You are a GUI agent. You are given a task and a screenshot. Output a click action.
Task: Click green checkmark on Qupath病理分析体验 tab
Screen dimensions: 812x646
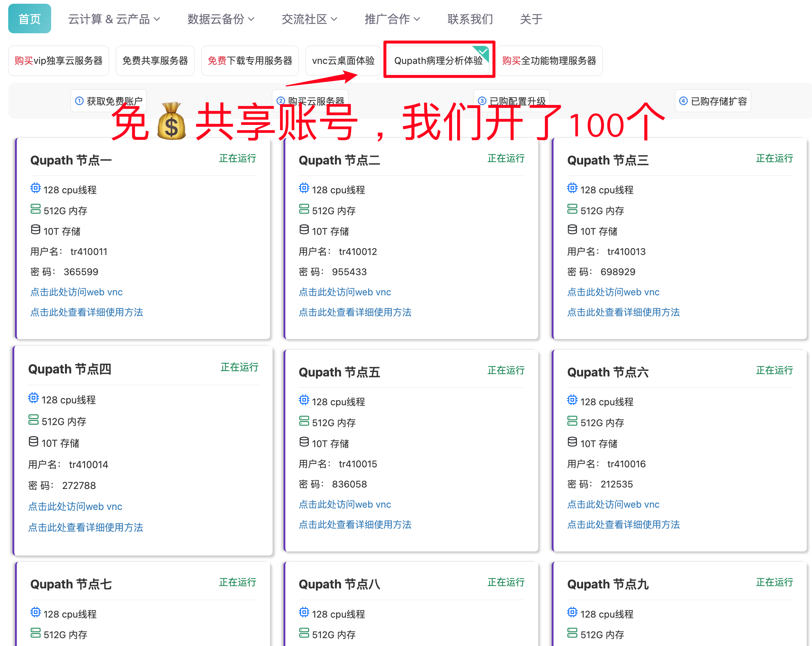pos(483,51)
